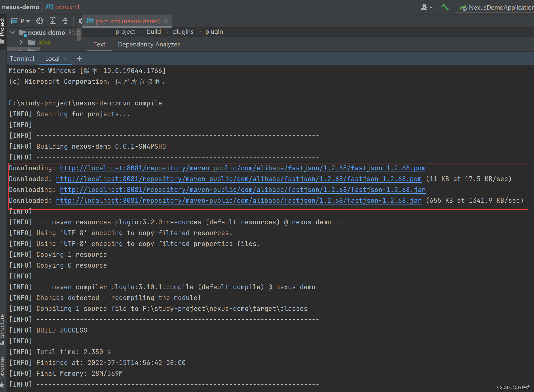Click the 'plugins' breadcrumb
The width and height of the screenshot is (534, 392).
183,32
